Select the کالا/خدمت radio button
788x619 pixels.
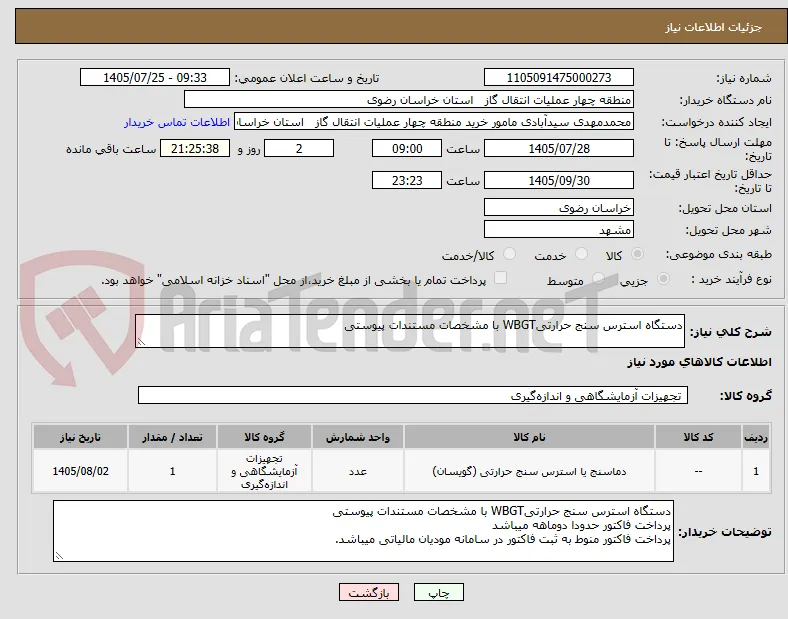(510, 254)
